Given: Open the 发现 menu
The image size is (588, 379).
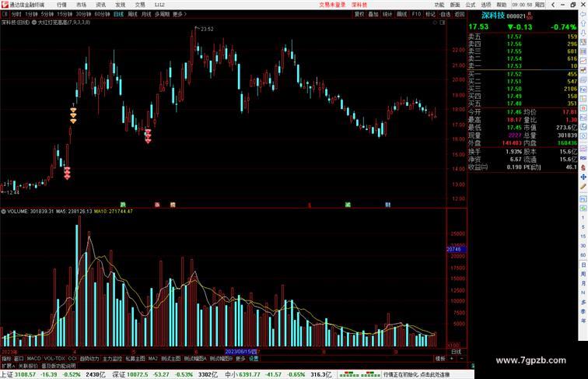Looking at the screenshot, I should 120,5.
